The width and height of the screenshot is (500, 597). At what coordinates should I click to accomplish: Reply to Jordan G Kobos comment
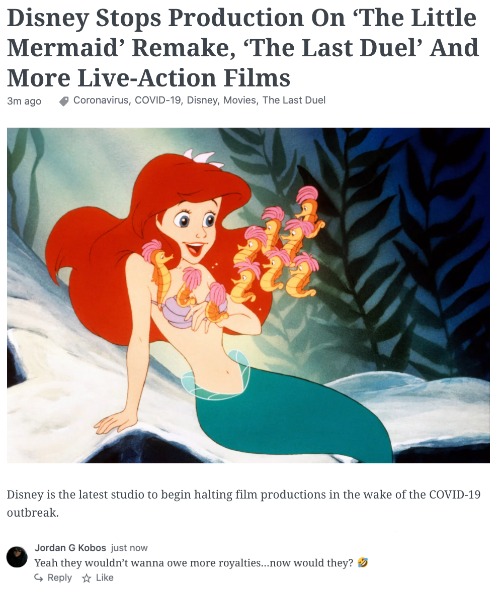53,578
